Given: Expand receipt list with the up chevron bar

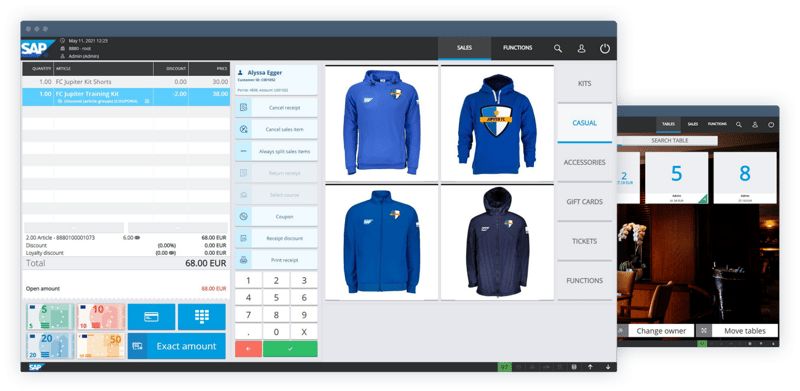Looking at the screenshot, I should [x=74, y=228].
